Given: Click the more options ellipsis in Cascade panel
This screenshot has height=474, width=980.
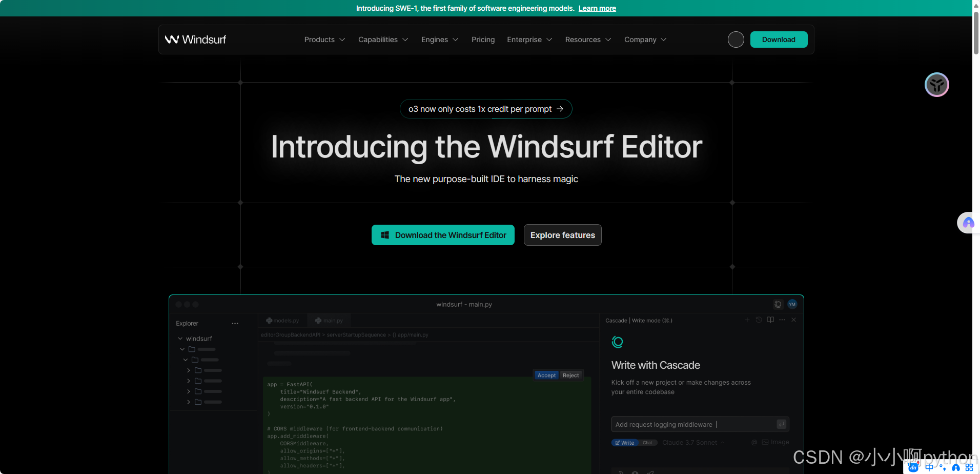Looking at the screenshot, I should click(782, 320).
